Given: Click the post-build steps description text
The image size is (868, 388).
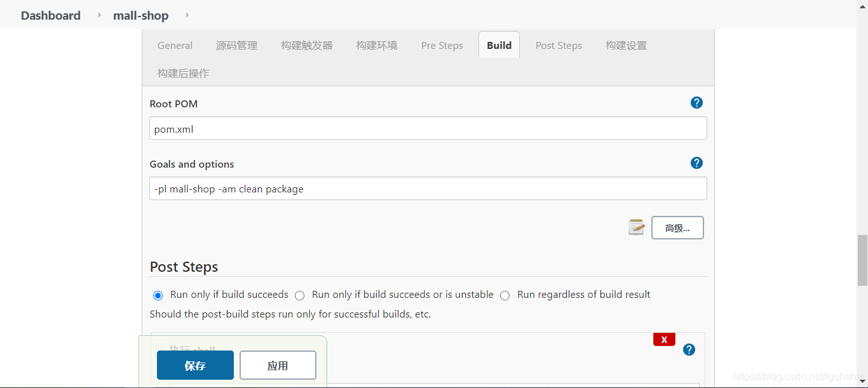Looking at the screenshot, I should pos(290,314).
